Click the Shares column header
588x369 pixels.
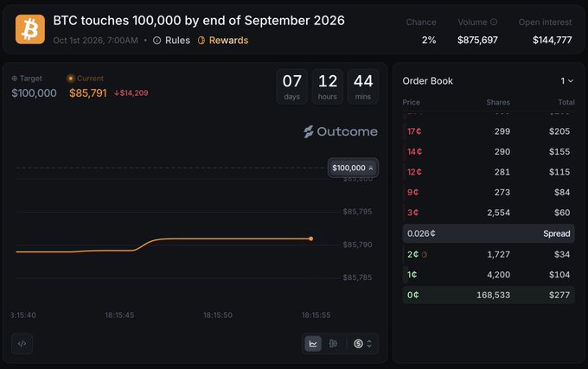click(498, 102)
